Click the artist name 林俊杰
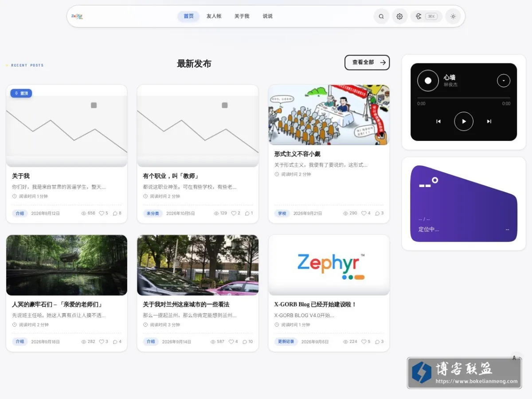 (x=450, y=85)
